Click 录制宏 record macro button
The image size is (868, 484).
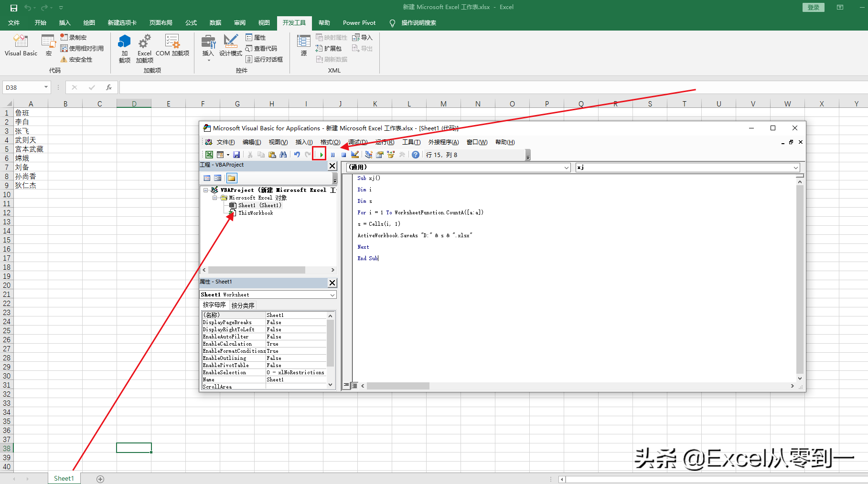click(73, 37)
